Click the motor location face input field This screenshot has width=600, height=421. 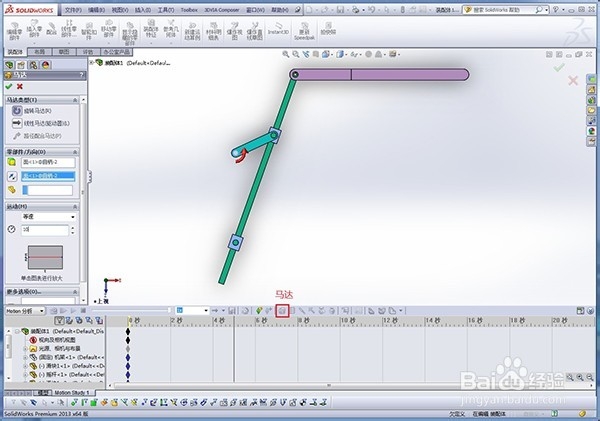48,162
